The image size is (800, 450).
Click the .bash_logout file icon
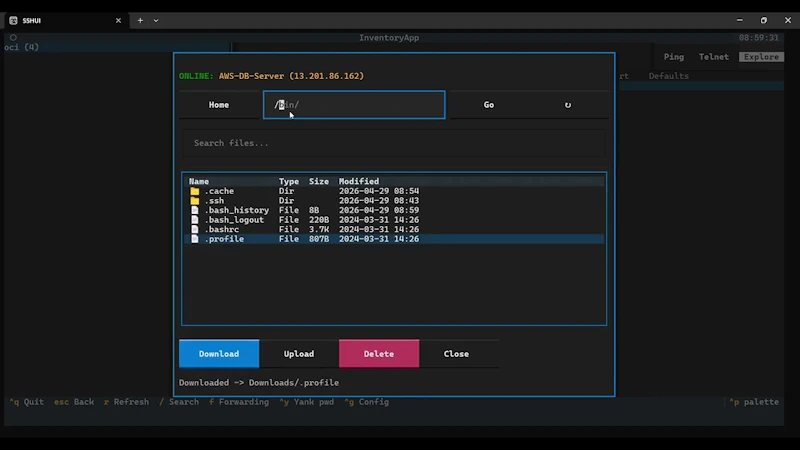point(194,220)
